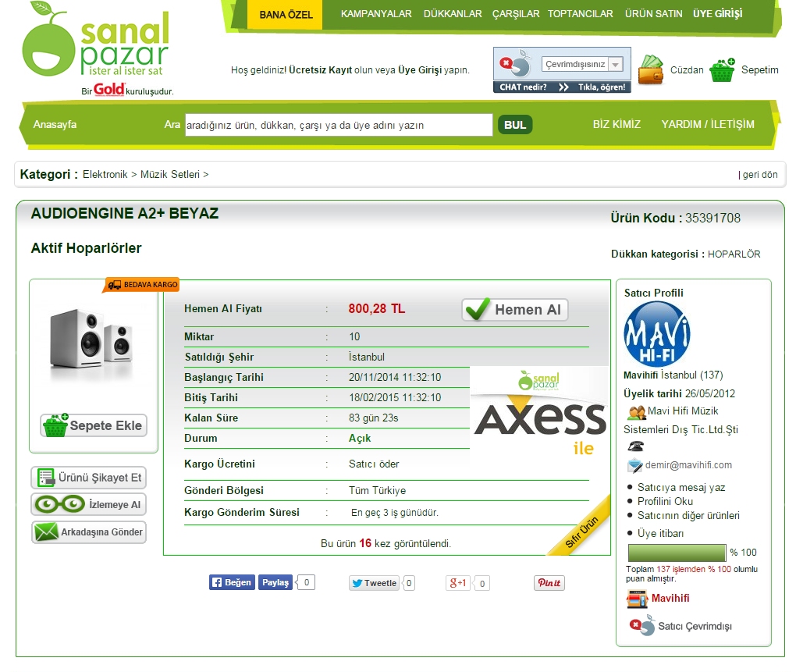Click the Mavihifi shop name link

670,599
